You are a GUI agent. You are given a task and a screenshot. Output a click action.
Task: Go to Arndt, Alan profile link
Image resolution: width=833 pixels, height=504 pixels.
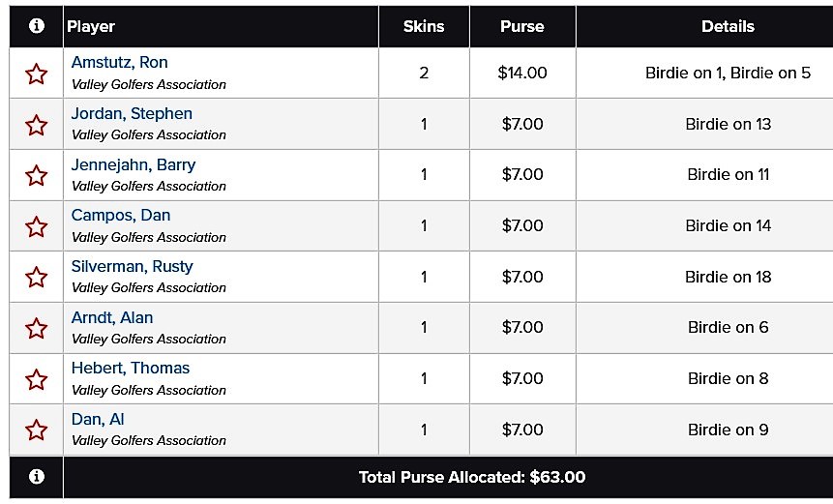coord(112,317)
